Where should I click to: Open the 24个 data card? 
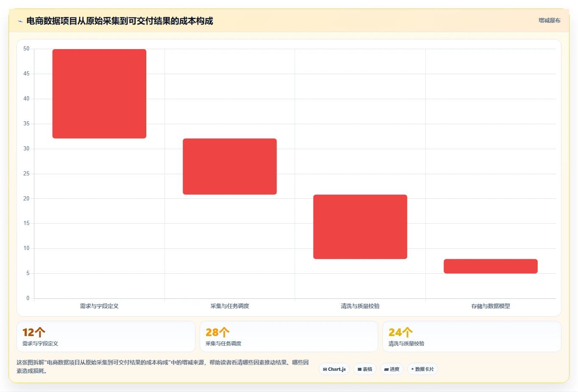472,336
